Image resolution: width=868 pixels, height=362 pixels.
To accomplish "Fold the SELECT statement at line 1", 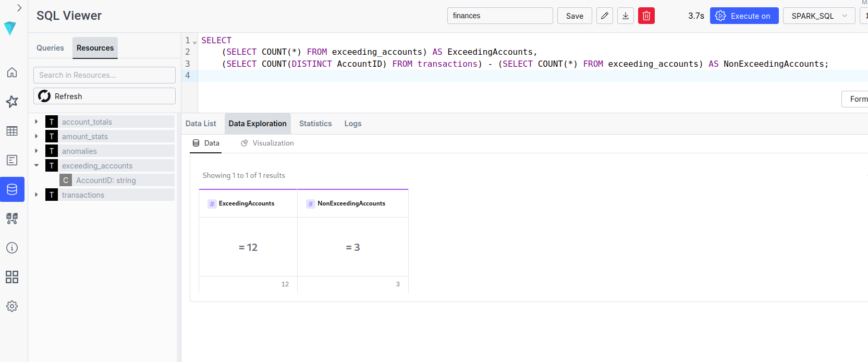I will pyautogui.click(x=195, y=42).
